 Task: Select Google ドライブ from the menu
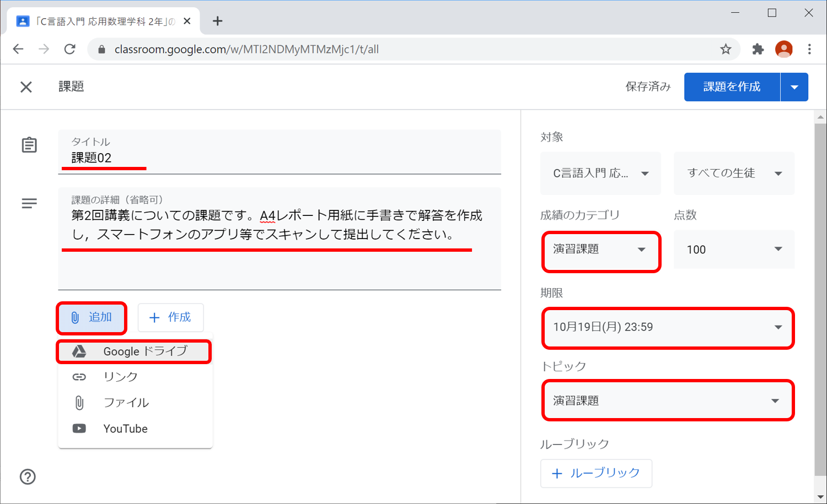[x=135, y=351]
